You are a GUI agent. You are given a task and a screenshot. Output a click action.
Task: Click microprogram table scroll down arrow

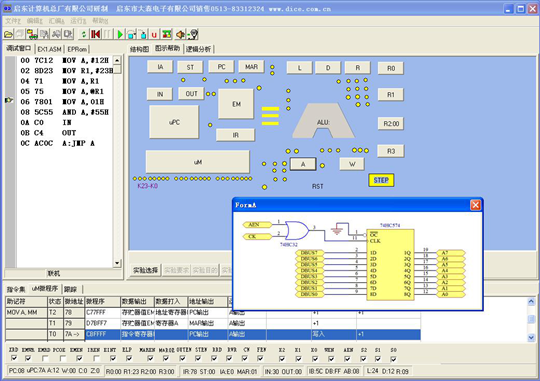pyautogui.click(x=531, y=338)
